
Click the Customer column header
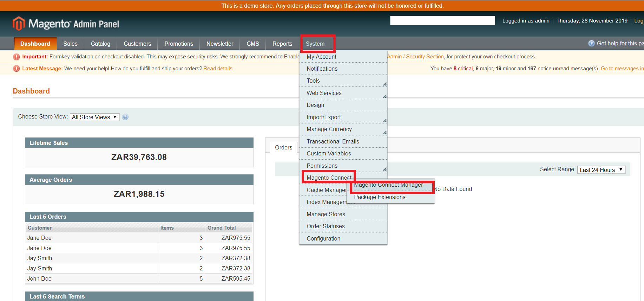(x=92, y=228)
